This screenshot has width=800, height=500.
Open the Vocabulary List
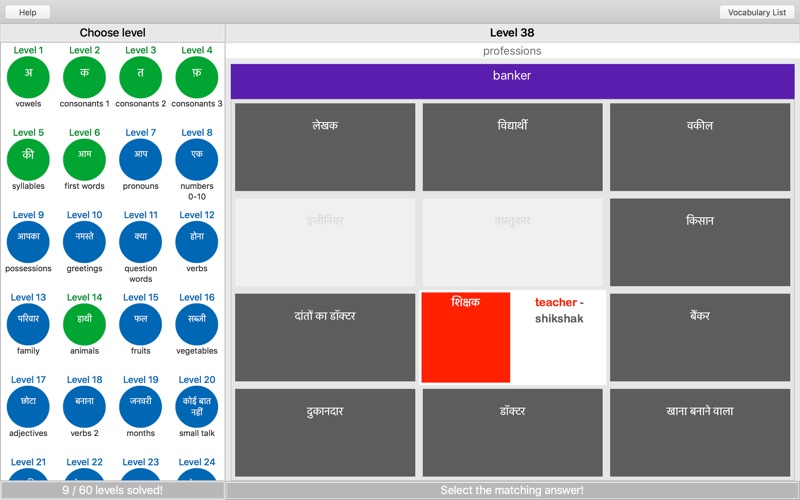point(757,12)
